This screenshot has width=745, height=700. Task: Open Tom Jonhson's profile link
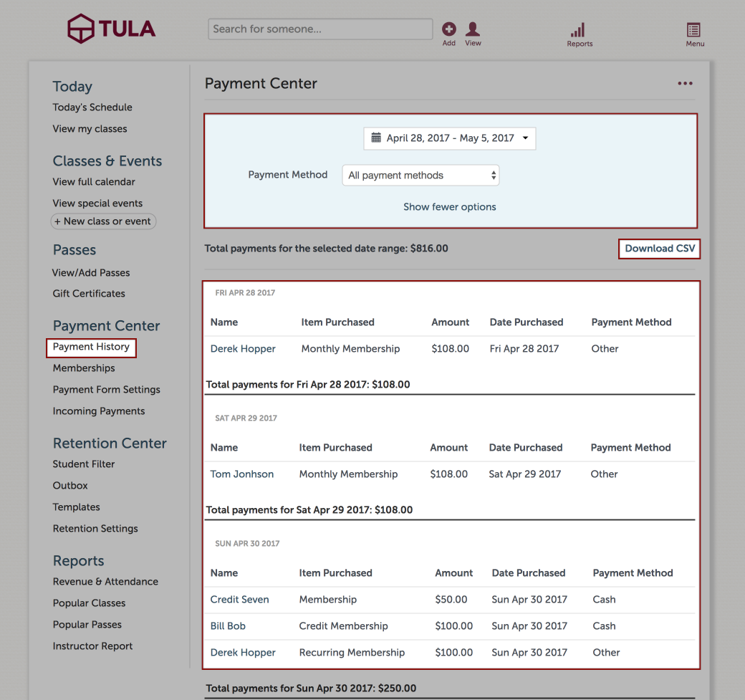coord(242,474)
